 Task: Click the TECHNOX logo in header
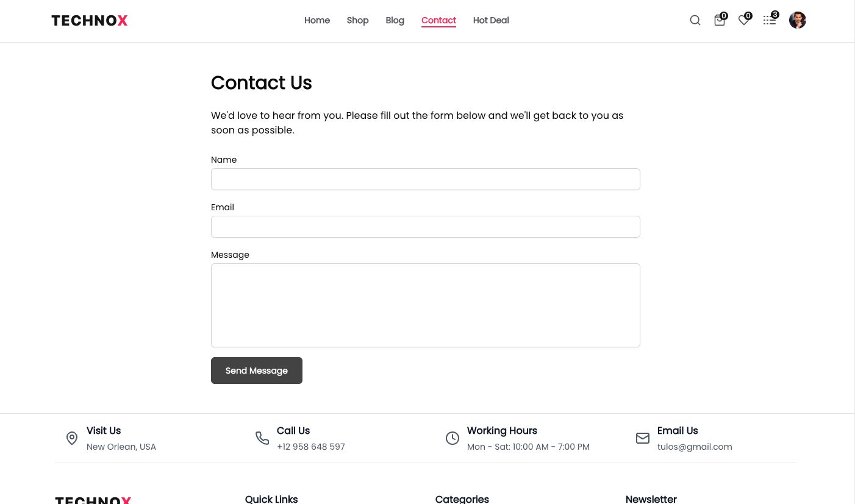90,21
